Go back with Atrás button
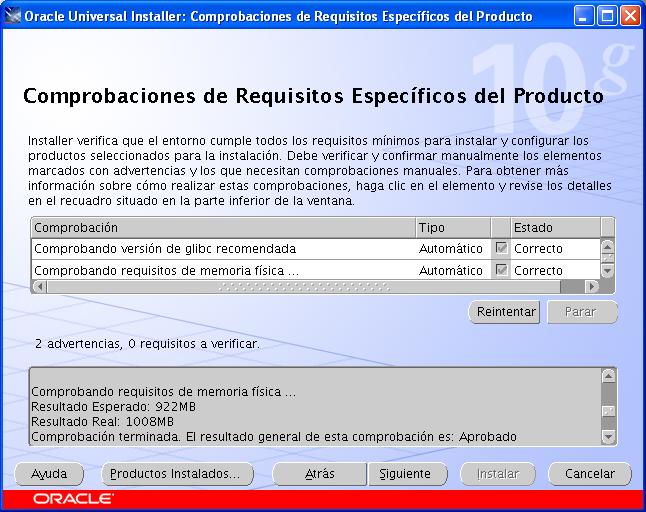The width and height of the screenshot is (646, 512). pyautogui.click(x=320, y=474)
